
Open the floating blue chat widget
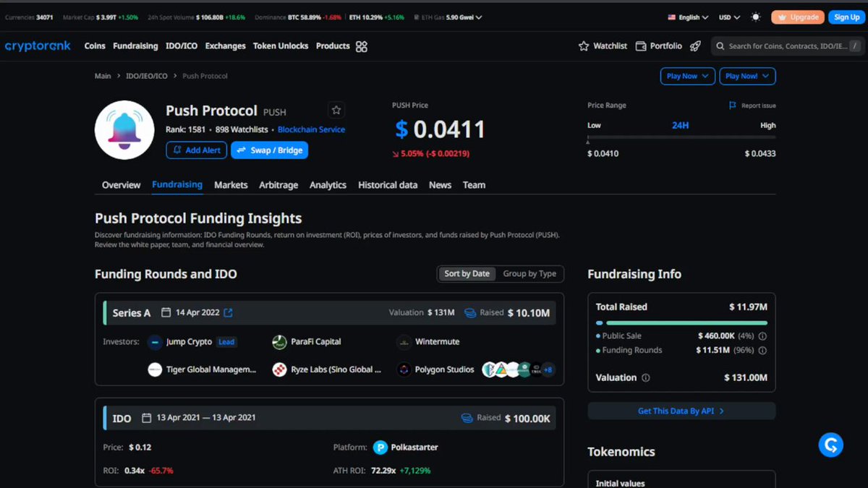831,445
